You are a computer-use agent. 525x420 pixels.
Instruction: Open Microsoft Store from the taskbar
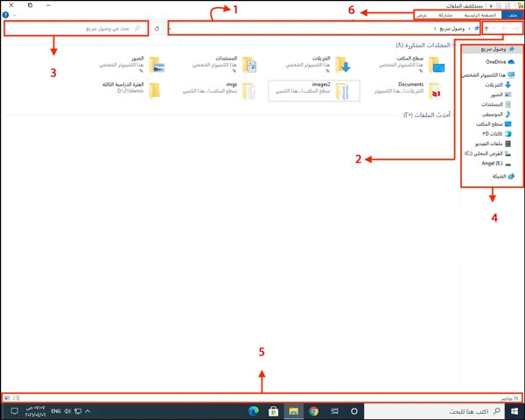click(273, 410)
